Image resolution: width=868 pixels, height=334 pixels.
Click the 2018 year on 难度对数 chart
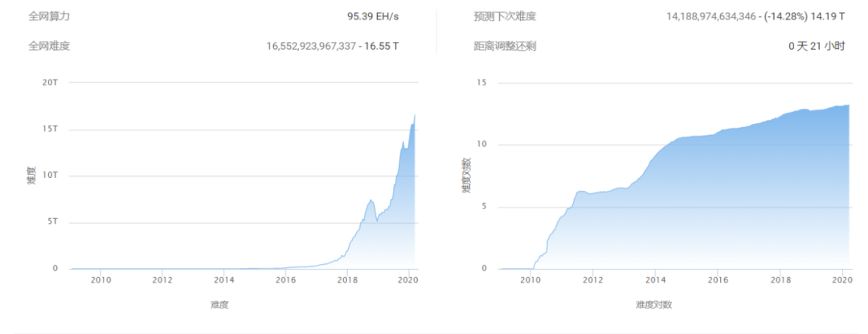point(780,280)
